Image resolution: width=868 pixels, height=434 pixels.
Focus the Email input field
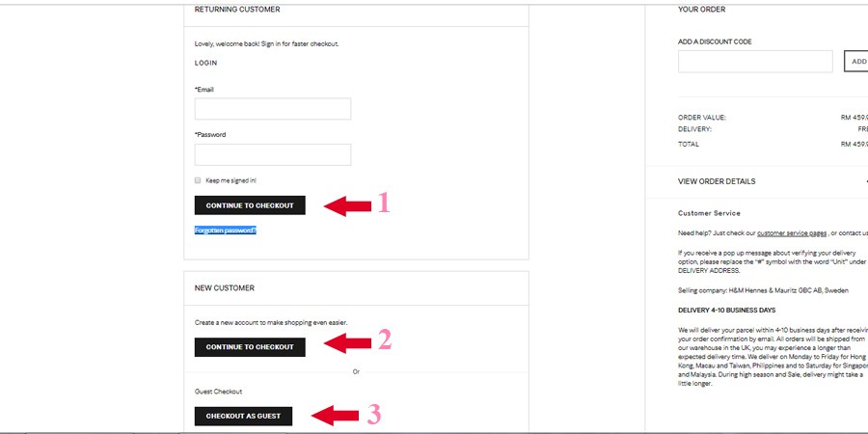[273, 109]
